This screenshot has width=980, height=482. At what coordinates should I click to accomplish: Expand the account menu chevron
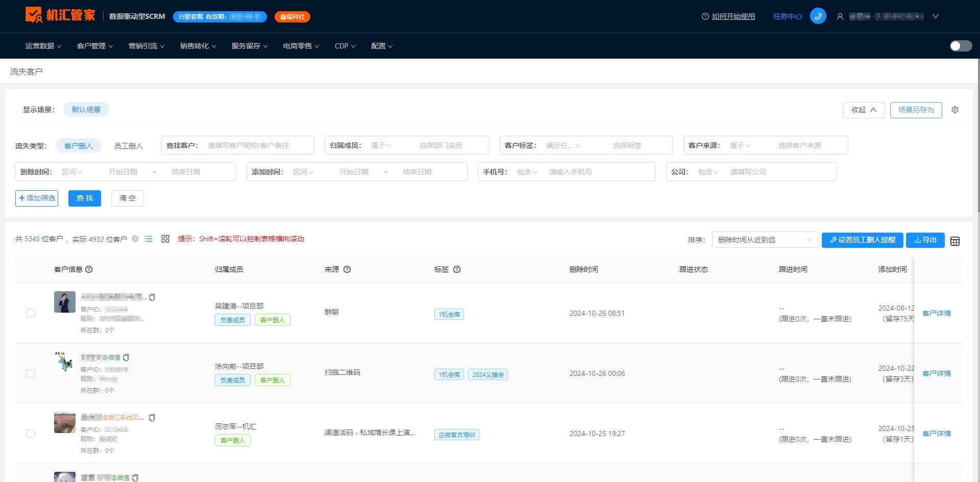(936, 16)
